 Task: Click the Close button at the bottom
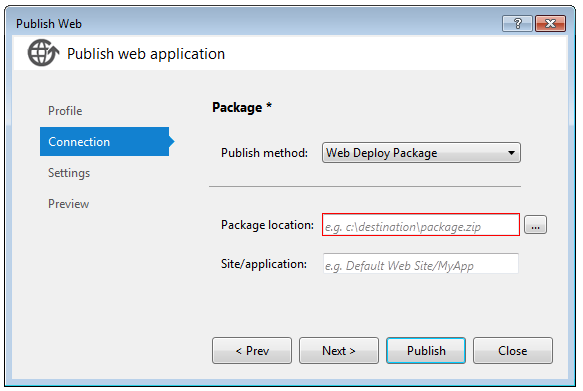(x=513, y=350)
